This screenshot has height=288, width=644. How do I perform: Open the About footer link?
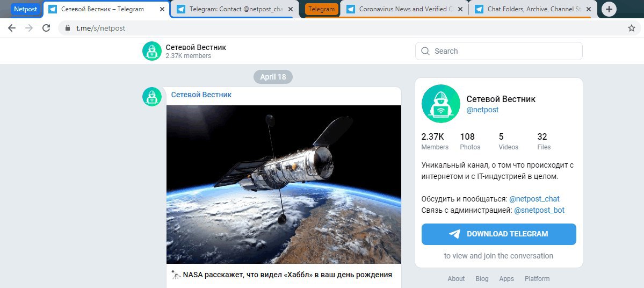coord(456,278)
